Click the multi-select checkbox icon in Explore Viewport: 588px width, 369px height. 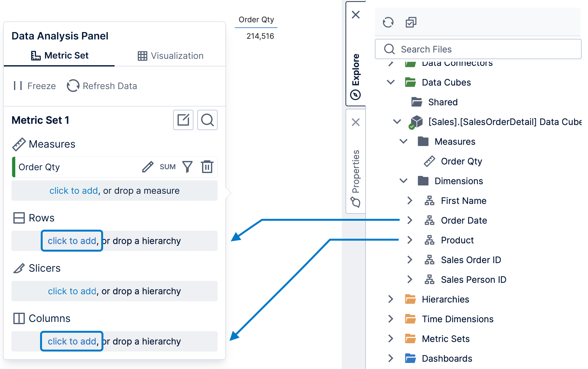411,22
